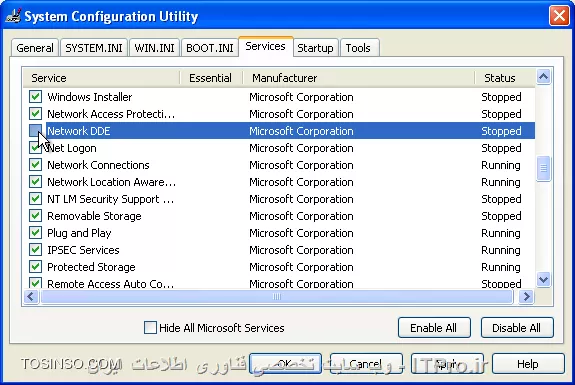Click the horizontal scrollbar thumb
Viewport: 575px width, 385px height.
pos(277,296)
